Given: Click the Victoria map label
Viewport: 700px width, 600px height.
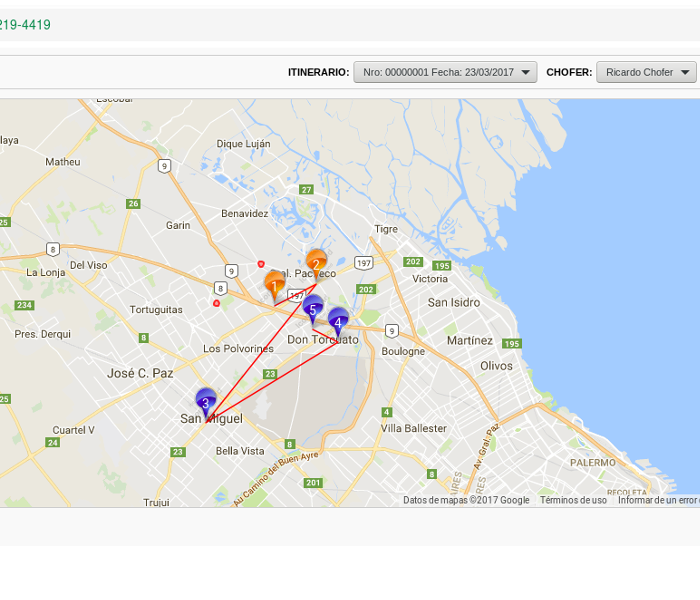Looking at the screenshot, I should click(x=430, y=279).
